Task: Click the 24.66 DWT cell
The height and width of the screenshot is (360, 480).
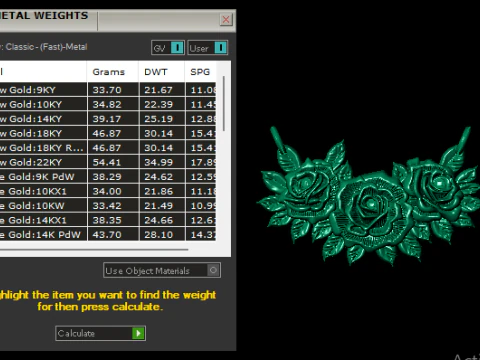Action: tap(162, 220)
